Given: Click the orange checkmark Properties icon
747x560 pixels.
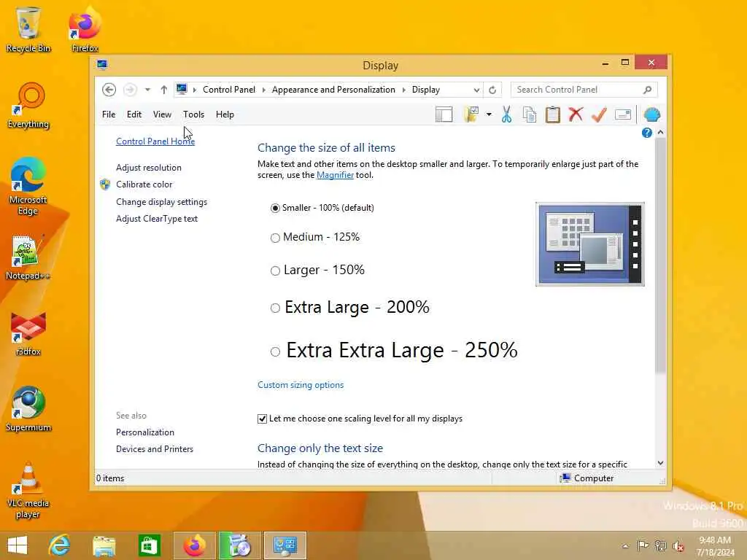Looking at the screenshot, I should click(x=600, y=114).
